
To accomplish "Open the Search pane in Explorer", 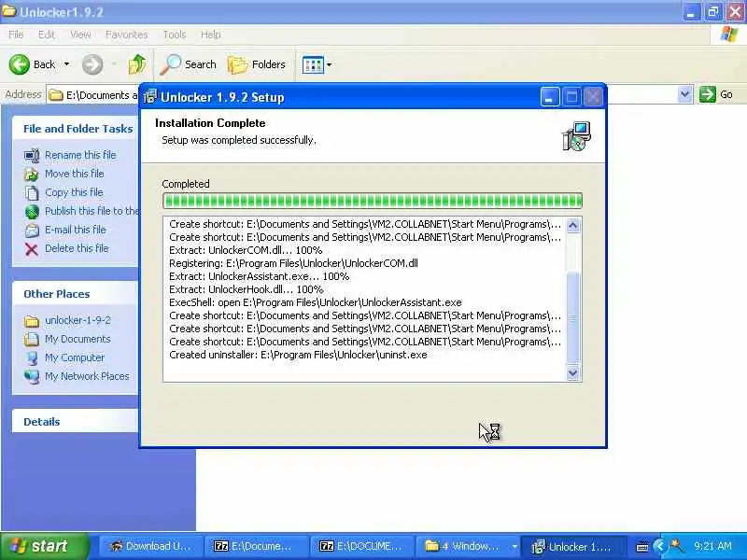I will coord(188,64).
